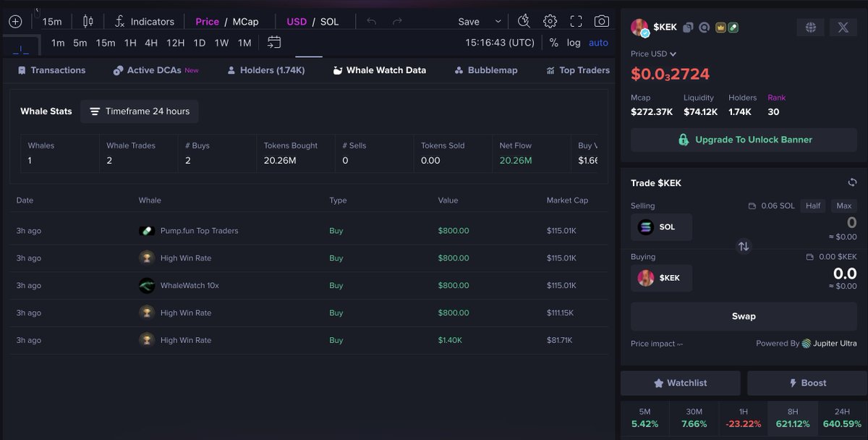Open chart settings gear icon

[550, 21]
